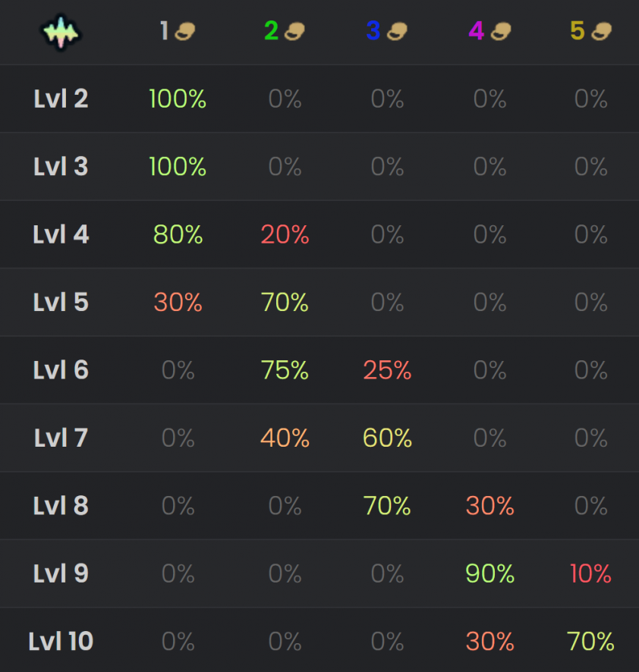Click the 60% value in Lvl 7
Viewport: 639px width, 672px height.
tap(387, 438)
